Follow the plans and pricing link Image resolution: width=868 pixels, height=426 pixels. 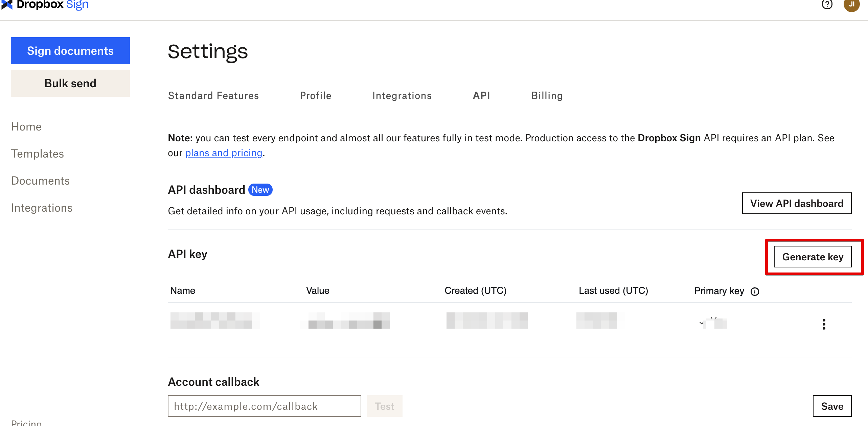[224, 153]
